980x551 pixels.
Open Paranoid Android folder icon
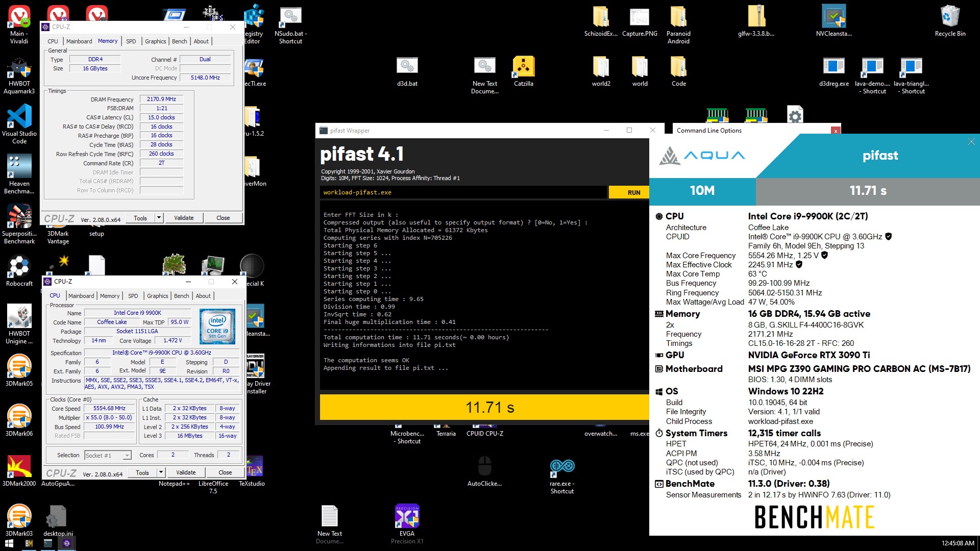[679, 24]
